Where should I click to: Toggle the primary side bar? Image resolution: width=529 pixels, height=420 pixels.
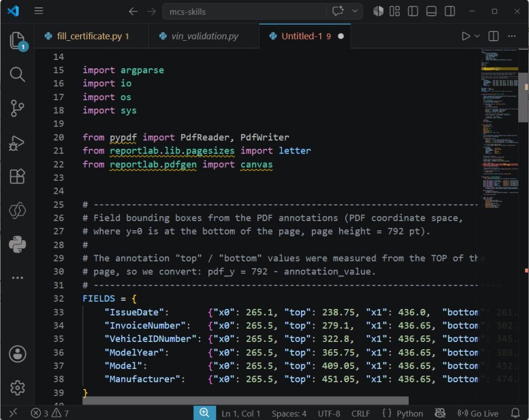[413, 11]
